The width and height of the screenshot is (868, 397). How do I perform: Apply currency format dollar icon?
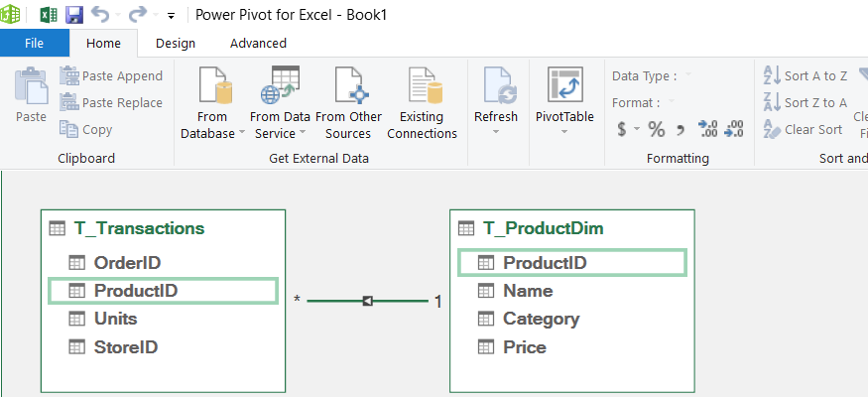(622, 130)
